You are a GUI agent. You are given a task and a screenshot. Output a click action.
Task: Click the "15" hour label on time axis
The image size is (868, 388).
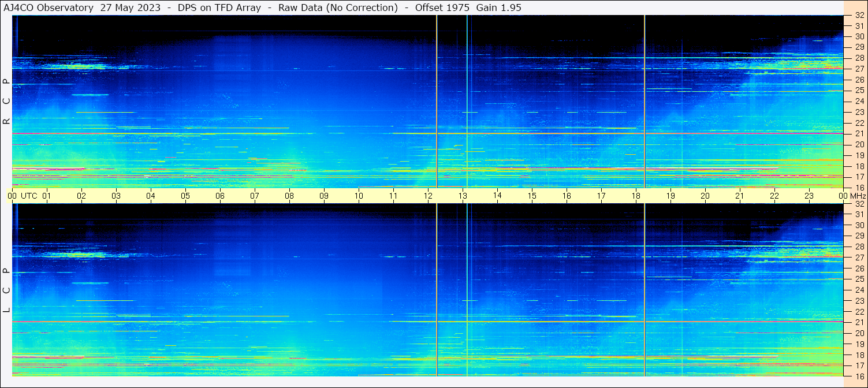pos(532,196)
